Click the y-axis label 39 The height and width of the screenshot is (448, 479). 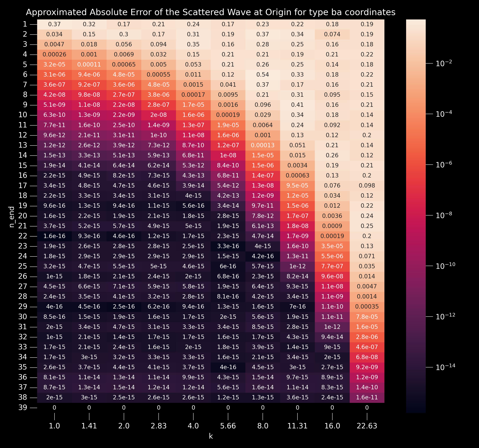23,408
